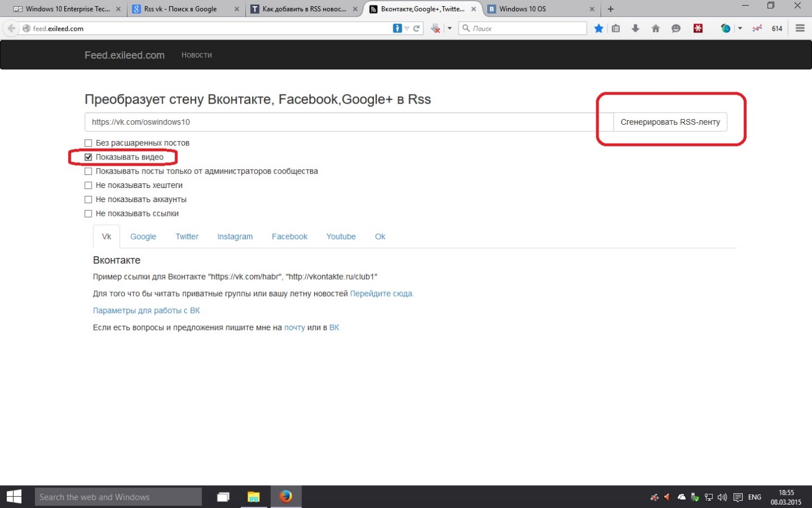Switch to the Facebook tab

(x=290, y=236)
